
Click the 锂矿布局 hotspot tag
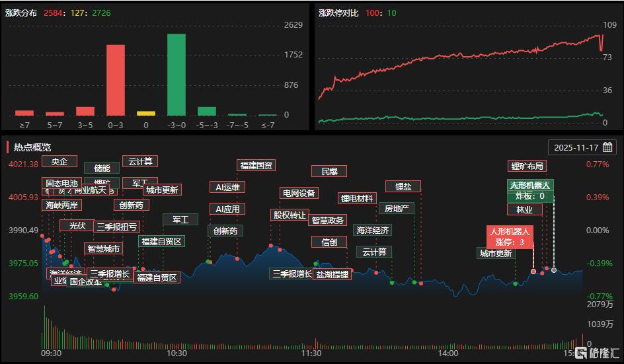(x=527, y=166)
